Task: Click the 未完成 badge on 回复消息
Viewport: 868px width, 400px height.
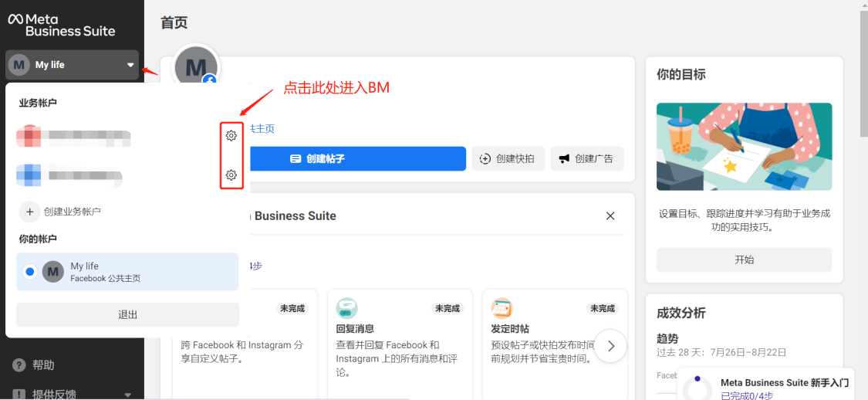Action: coord(448,309)
